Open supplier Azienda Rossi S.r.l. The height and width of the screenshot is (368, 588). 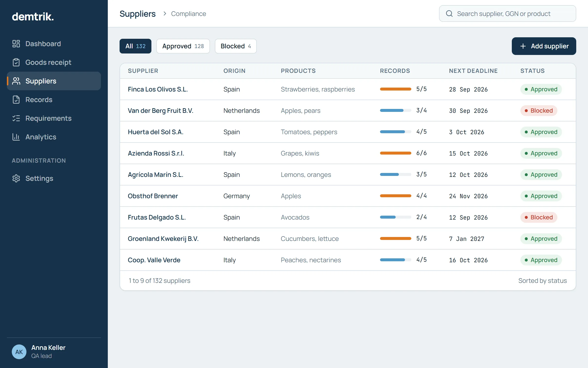tap(156, 153)
